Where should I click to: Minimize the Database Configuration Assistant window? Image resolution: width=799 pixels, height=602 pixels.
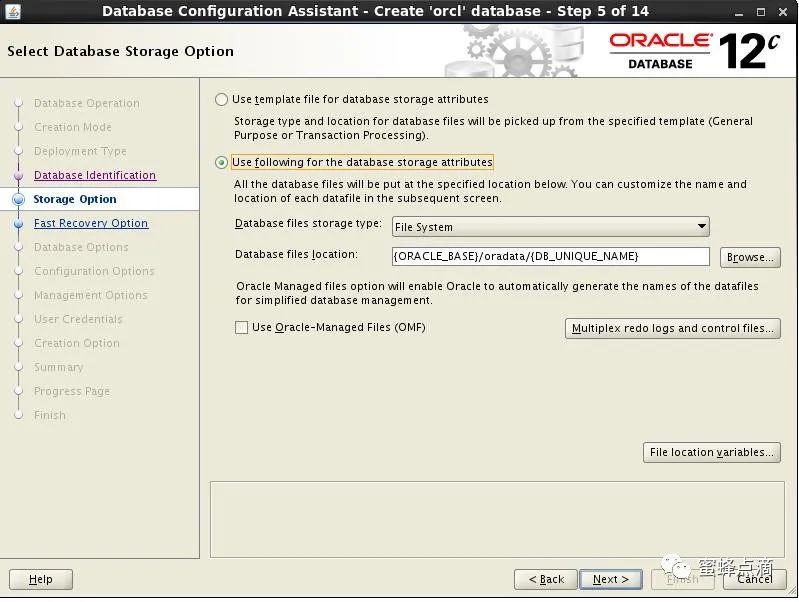(739, 12)
